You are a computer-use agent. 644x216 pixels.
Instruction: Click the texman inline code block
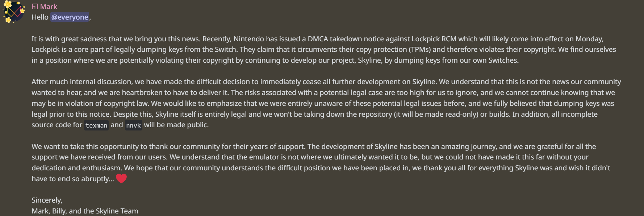(96, 125)
